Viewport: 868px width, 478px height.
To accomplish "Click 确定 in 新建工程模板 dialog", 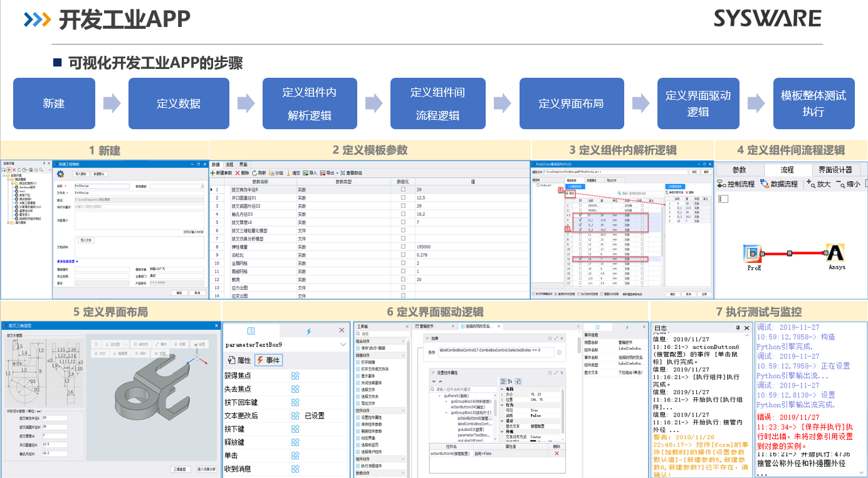I will coord(179,293).
